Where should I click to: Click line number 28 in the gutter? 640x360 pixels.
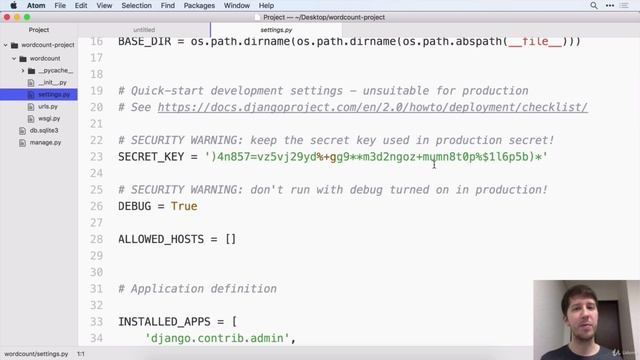[x=96, y=239]
